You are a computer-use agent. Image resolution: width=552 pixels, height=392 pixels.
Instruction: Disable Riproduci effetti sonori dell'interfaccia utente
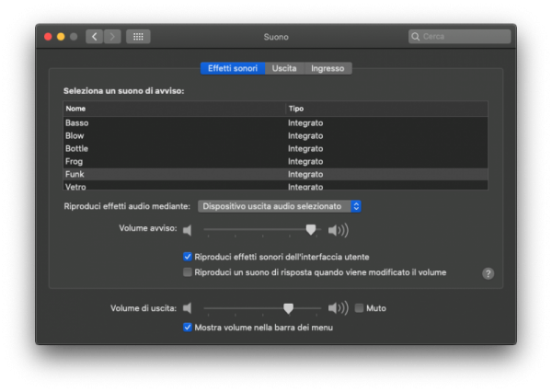pyautogui.click(x=188, y=257)
